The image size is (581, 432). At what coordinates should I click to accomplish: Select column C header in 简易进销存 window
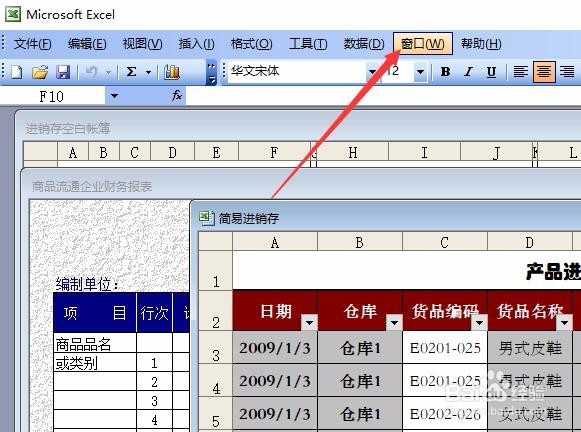pyautogui.click(x=444, y=242)
